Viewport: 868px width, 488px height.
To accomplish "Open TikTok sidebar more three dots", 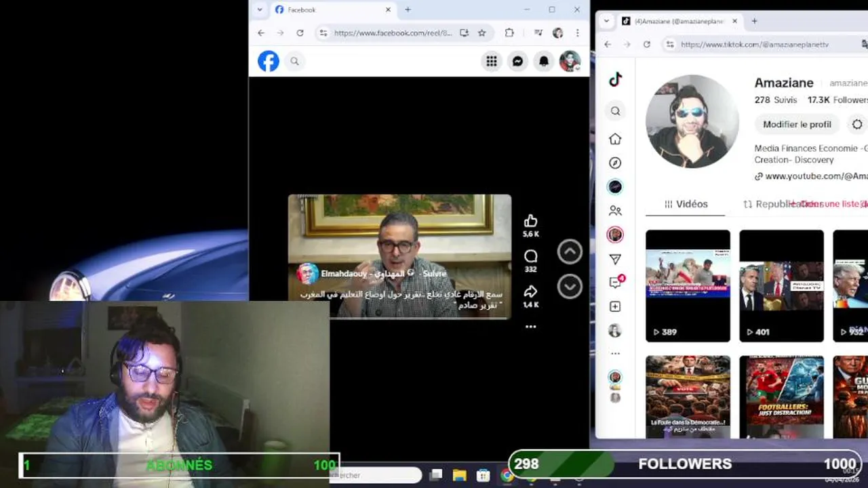I will pos(615,354).
